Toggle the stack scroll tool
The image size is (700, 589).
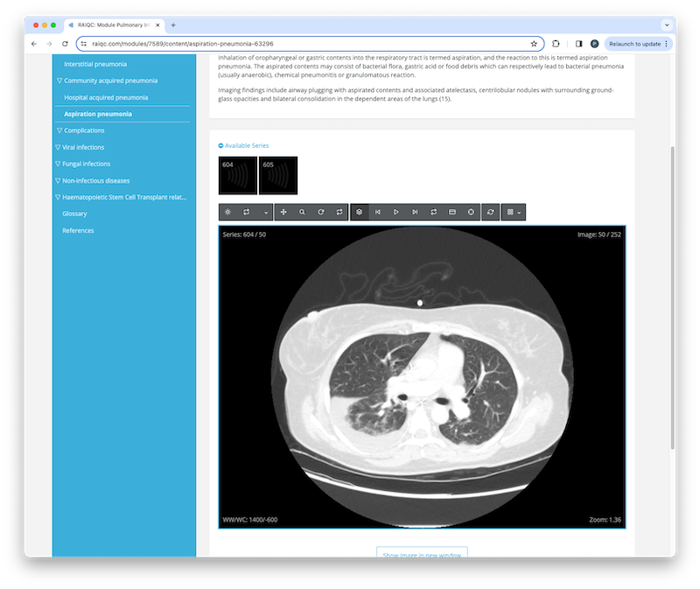tap(360, 212)
